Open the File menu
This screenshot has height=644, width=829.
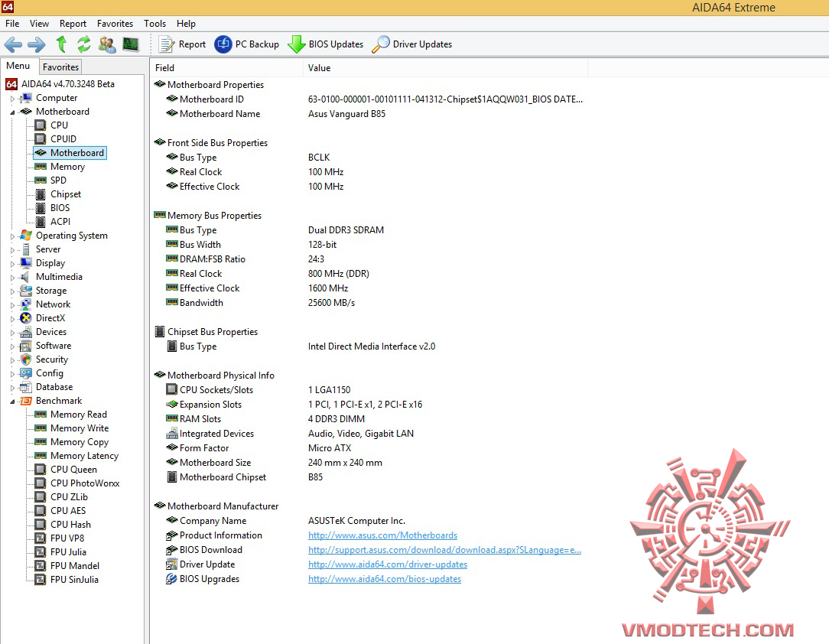[x=12, y=23]
